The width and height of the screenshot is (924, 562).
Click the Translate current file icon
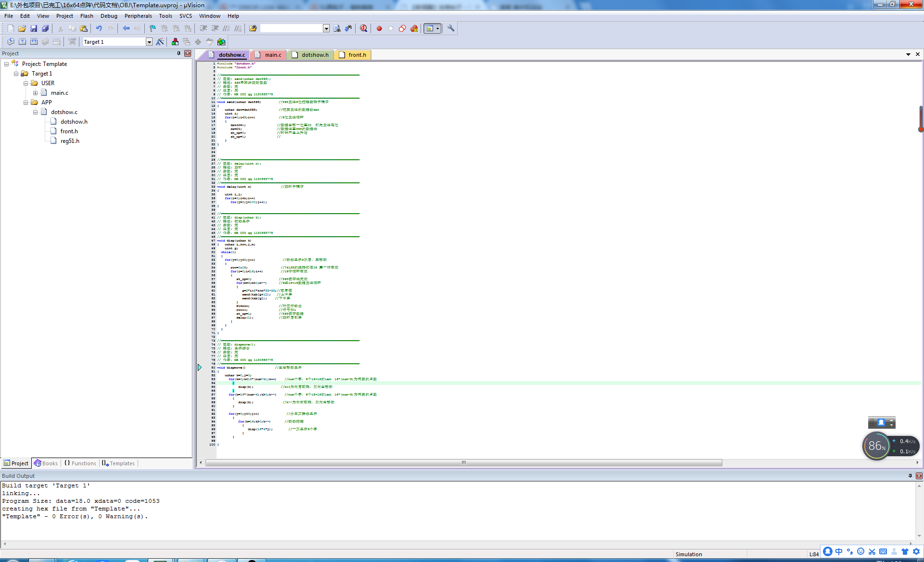pos(11,42)
